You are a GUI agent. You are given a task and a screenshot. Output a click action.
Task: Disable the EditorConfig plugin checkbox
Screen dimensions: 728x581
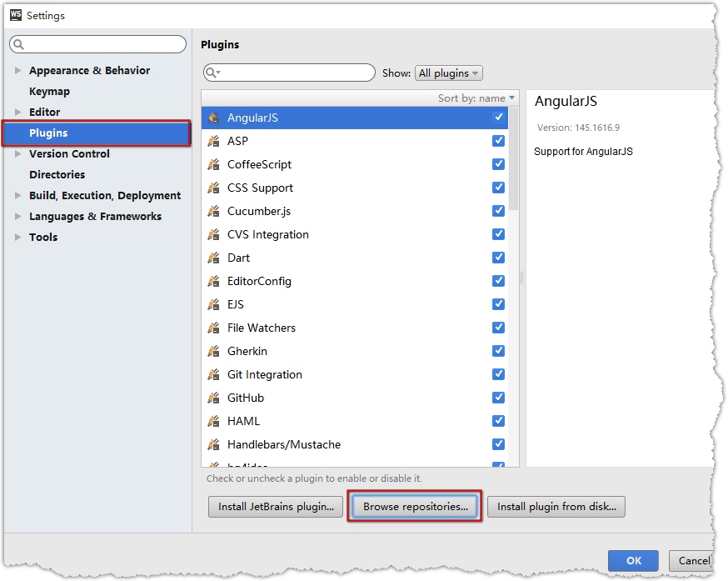tap(498, 280)
